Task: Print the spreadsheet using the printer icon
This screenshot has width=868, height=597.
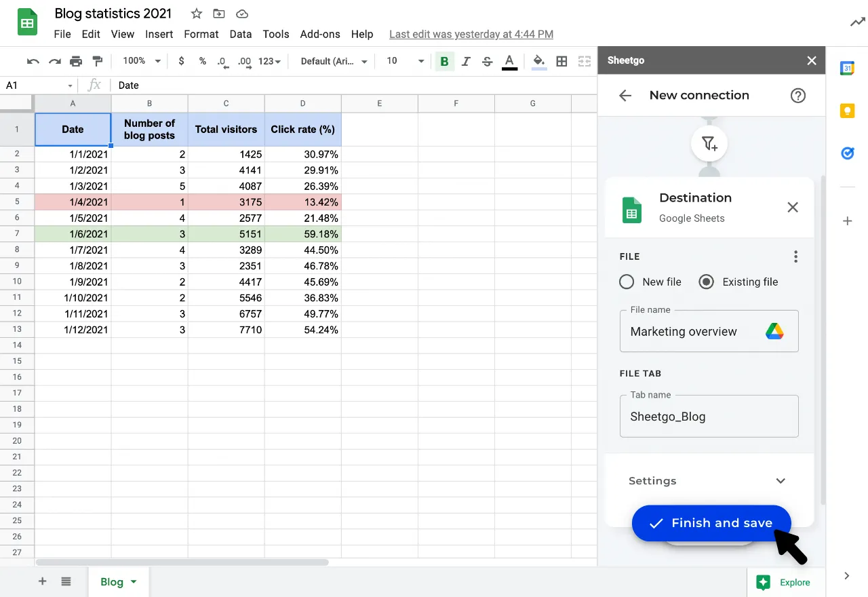Action: (76, 61)
